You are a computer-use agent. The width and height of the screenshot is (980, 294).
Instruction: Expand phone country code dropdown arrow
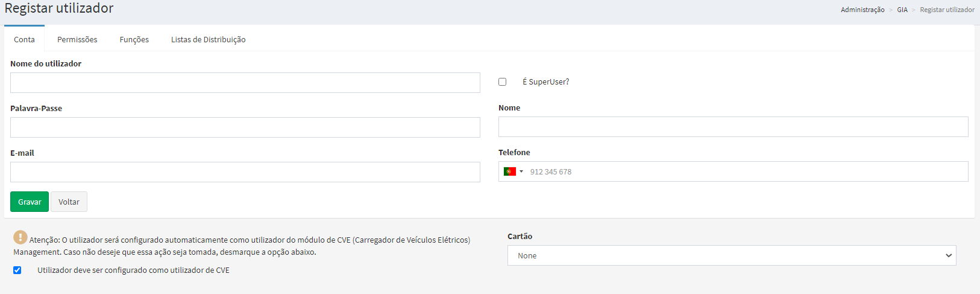point(521,171)
